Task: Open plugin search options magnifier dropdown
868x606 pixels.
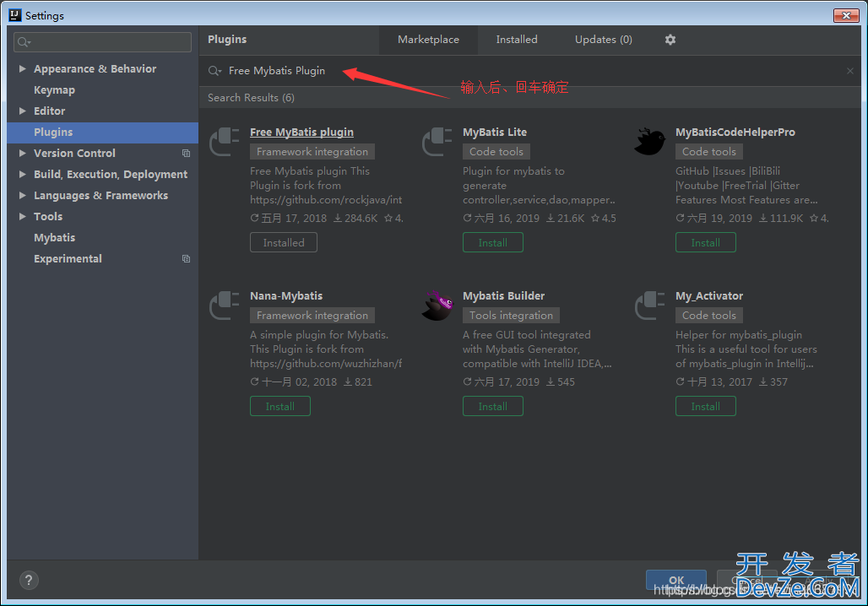Action: pos(214,71)
